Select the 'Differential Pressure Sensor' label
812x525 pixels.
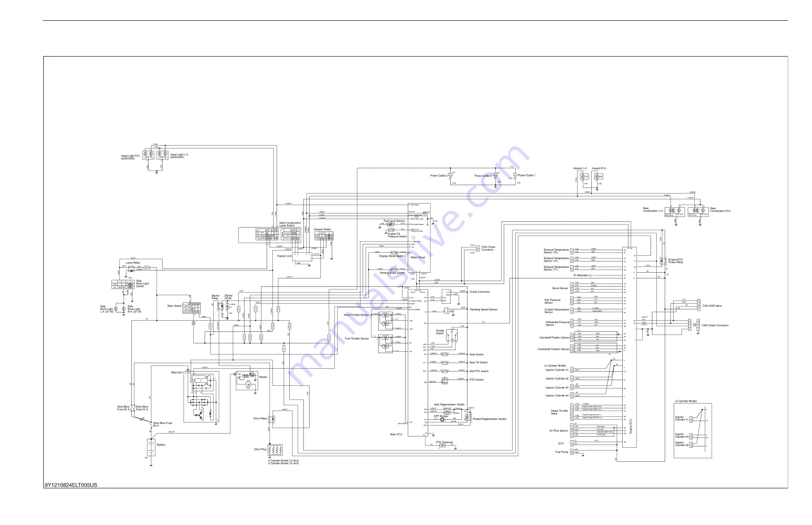point(558,323)
